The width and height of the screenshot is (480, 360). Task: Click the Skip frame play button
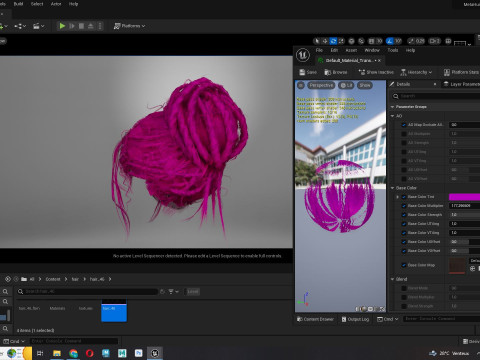[x=72, y=26]
